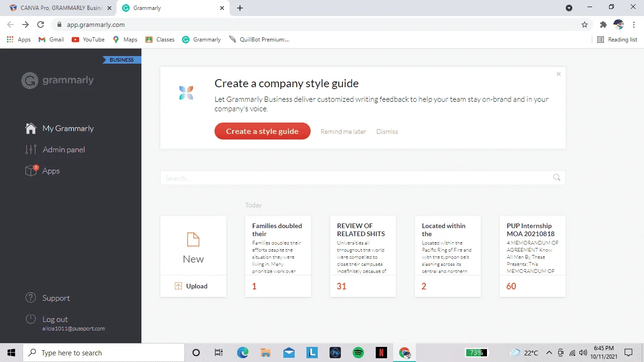This screenshot has height=362, width=644.
Task: Open the Gmail bookmark
Action: pyautogui.click(x=51, y=40)
